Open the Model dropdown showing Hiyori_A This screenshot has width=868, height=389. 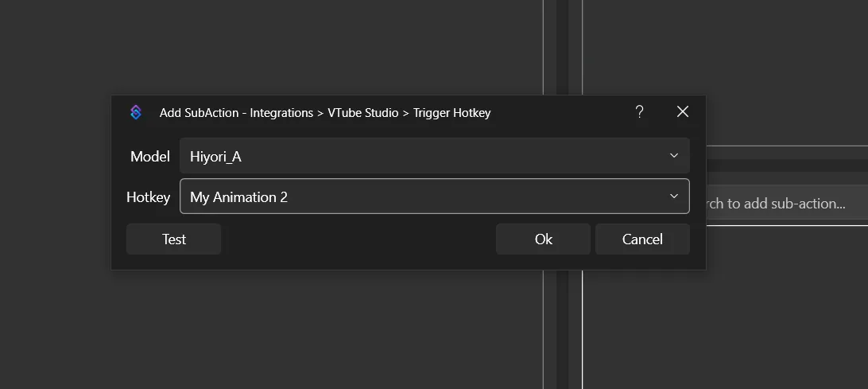435,156
